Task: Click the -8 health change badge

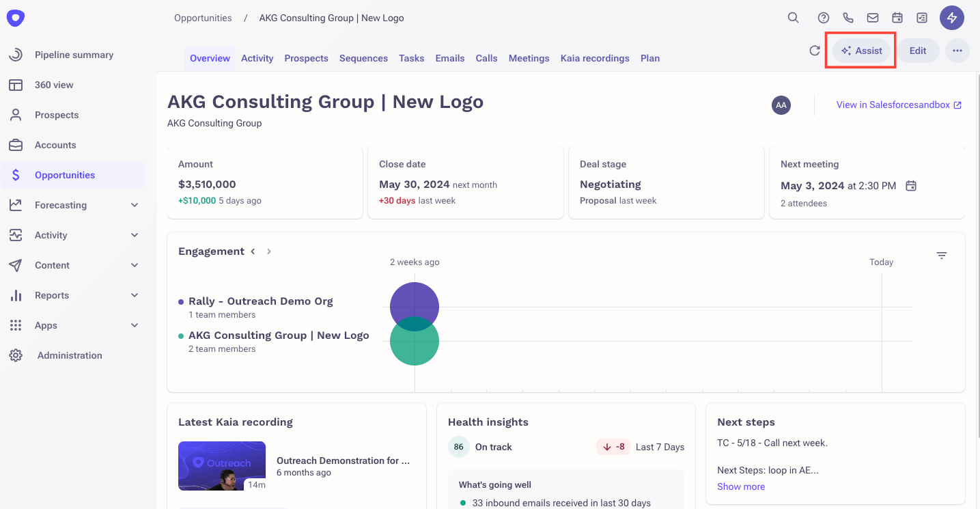Action: tap(613, 447)
